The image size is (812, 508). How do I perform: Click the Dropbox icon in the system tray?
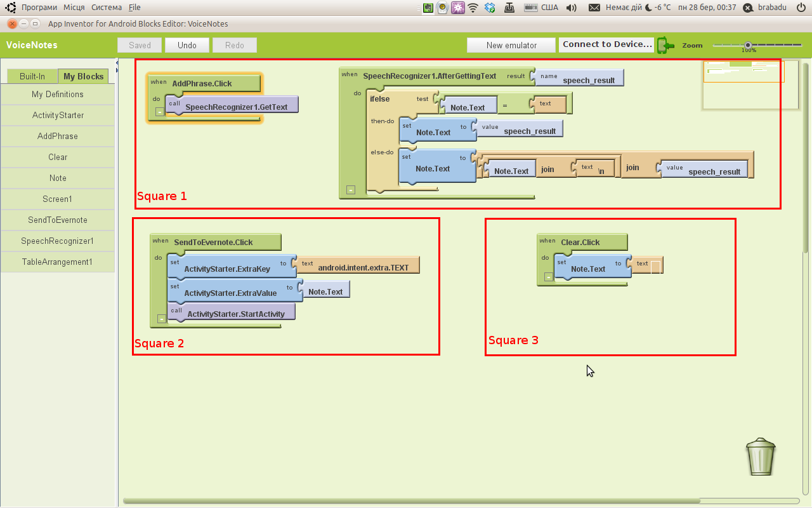coord(489,7)
